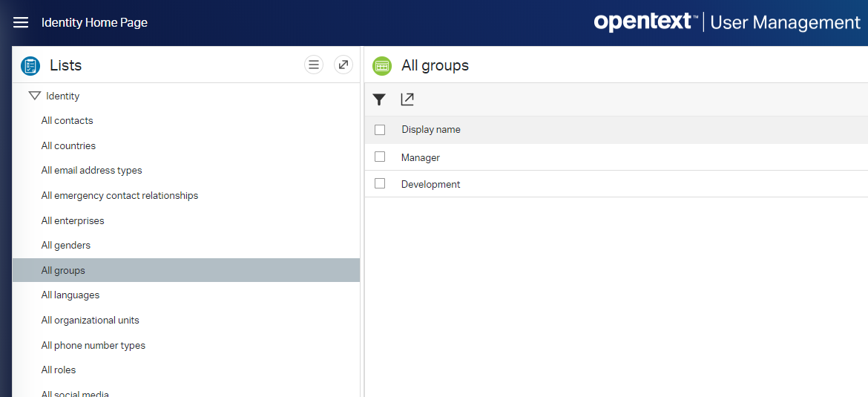Click the Lists panel blue icon
The width and height of the screenshot is (868, 397).
pyautogui.click(x=30, y=66)
